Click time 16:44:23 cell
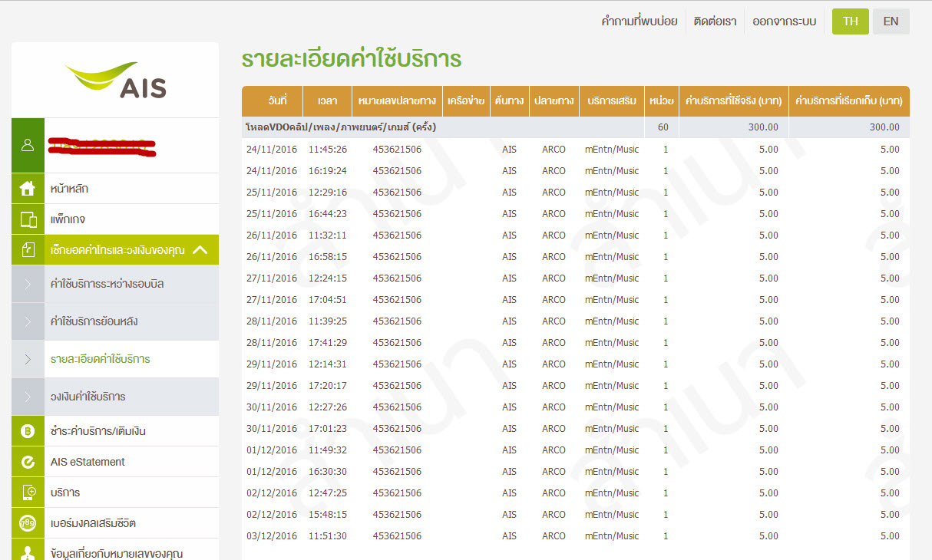The height and width of the screenshot is (560, 932). click(328, 214)
